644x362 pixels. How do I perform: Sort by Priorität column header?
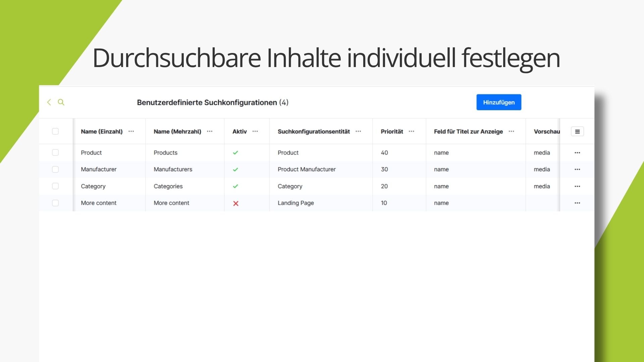pyautogui.click(x=392, y=132)
